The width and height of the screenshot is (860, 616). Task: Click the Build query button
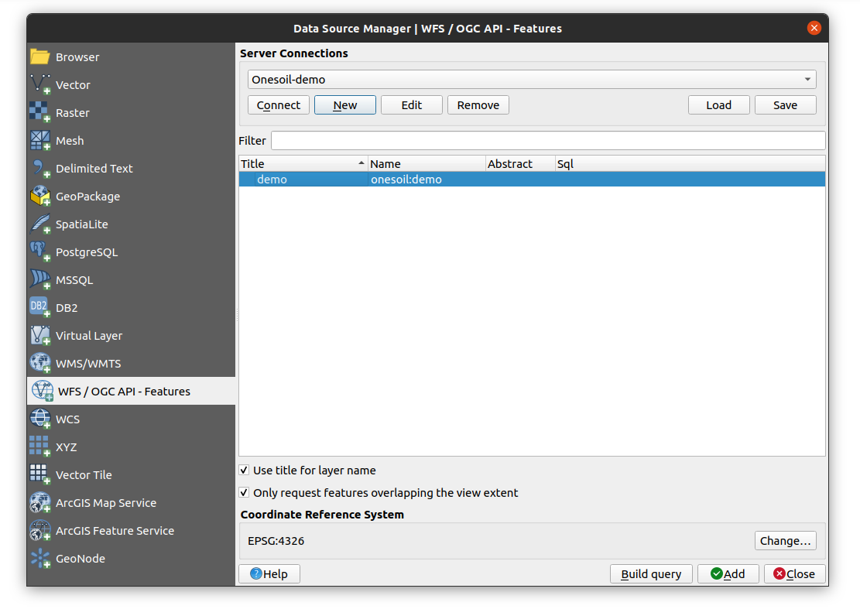coord(651,574)
